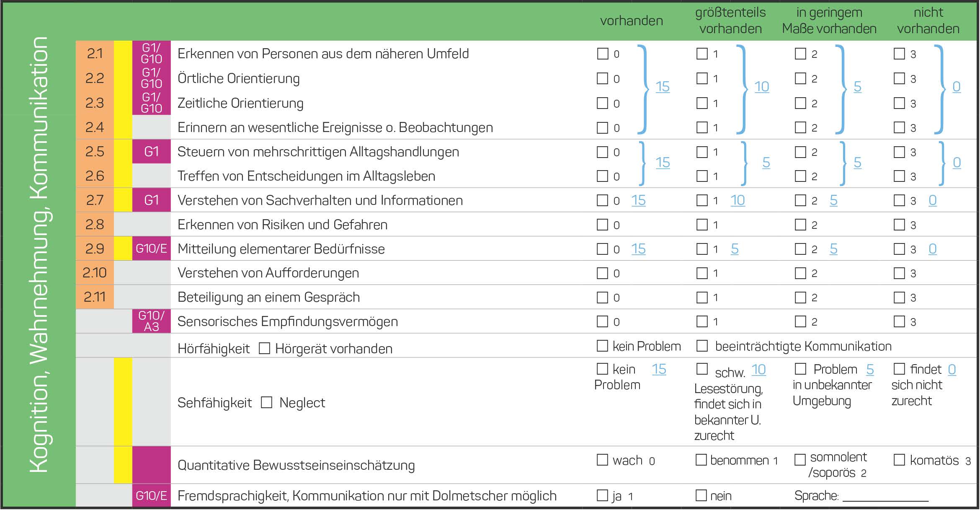Screen dimensions: 980x510
Task: Open link 15 in Mitteilung elementarer Bedürfnisse row
Action: [638, 249]
